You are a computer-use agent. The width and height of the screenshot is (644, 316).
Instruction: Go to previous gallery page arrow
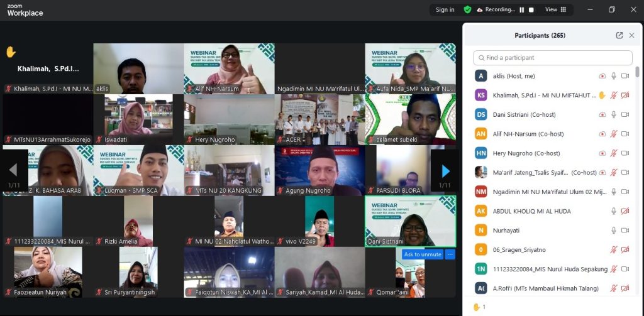click(13, 170)
